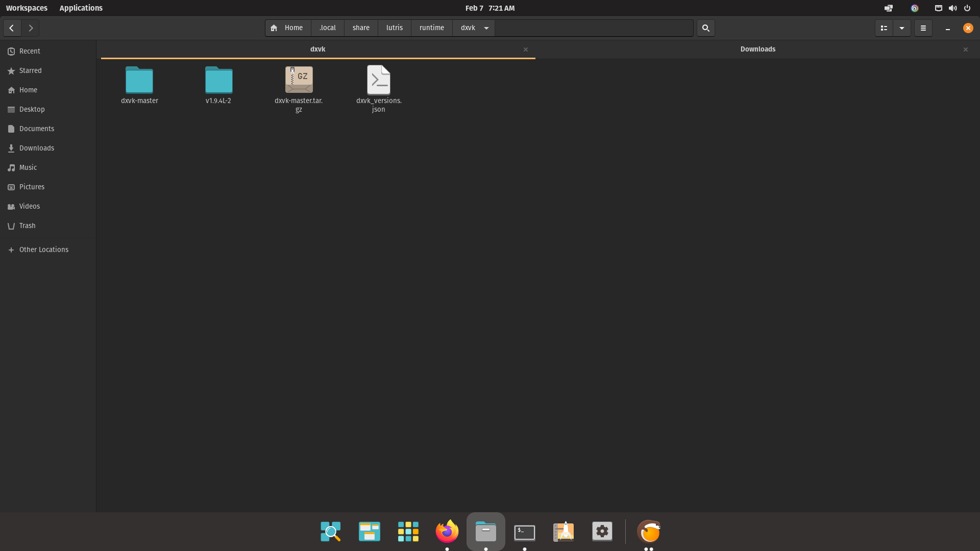980x551 pixels.
Task: Toggle the list/grid view icon
Action: (x=884, y=28)
